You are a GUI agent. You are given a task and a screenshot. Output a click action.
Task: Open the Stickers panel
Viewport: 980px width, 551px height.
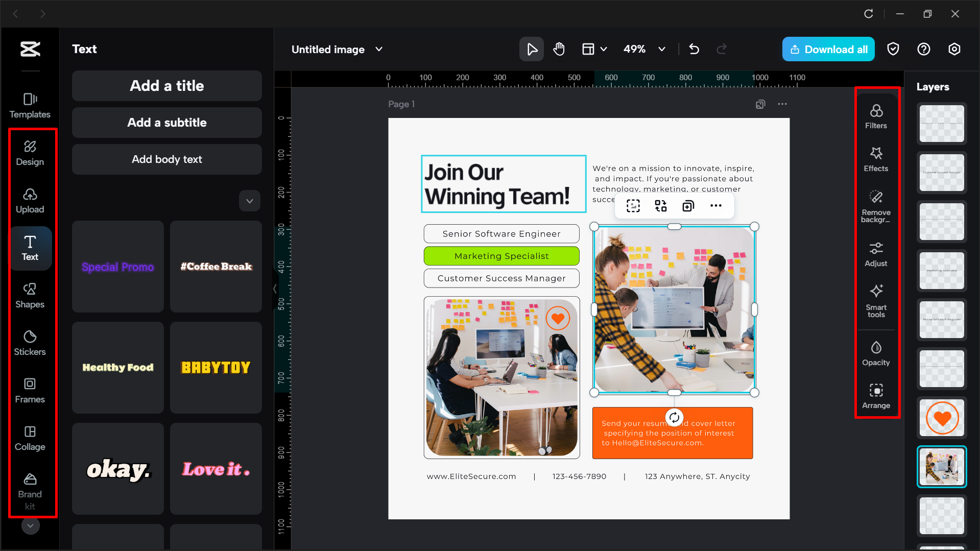tap(30, 343)
